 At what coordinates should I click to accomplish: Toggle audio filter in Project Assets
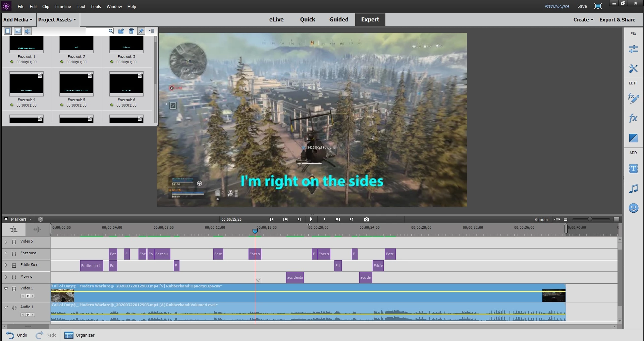[x=28, y=31]
